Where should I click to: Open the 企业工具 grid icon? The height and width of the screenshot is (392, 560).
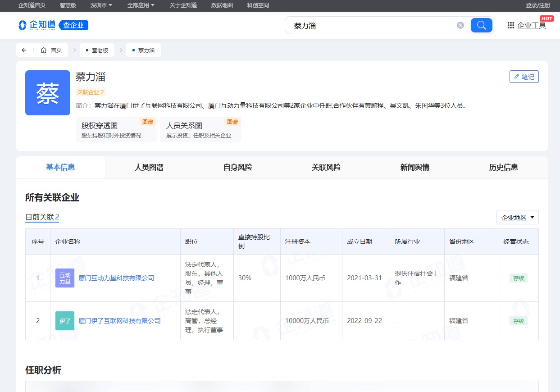510,25
